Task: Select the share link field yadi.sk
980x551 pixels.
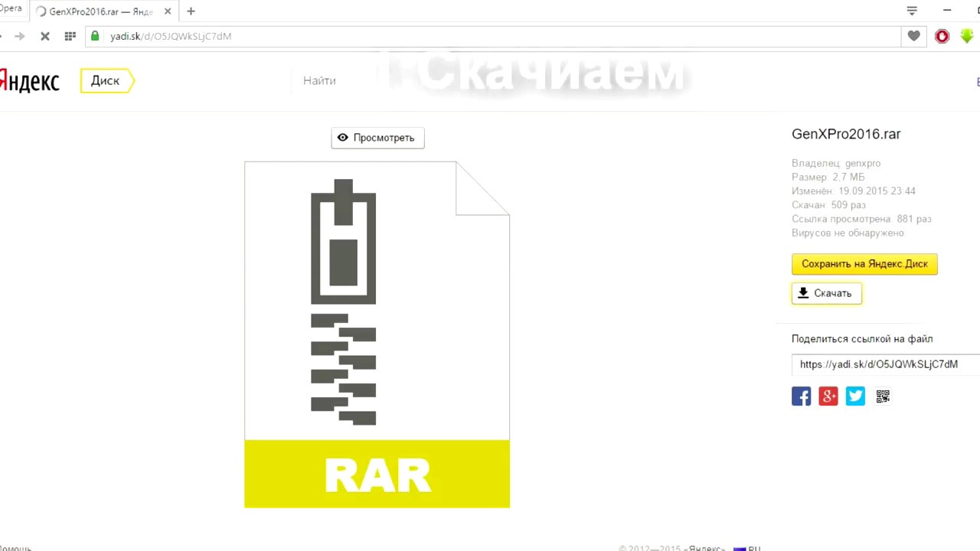Action: [x=886, y=364]
